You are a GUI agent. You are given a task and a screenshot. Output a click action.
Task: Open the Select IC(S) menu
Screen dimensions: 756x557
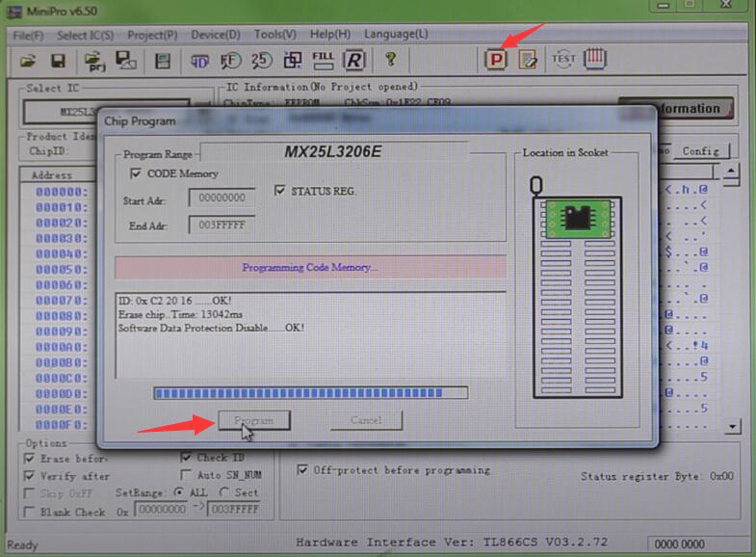point(86,36)
